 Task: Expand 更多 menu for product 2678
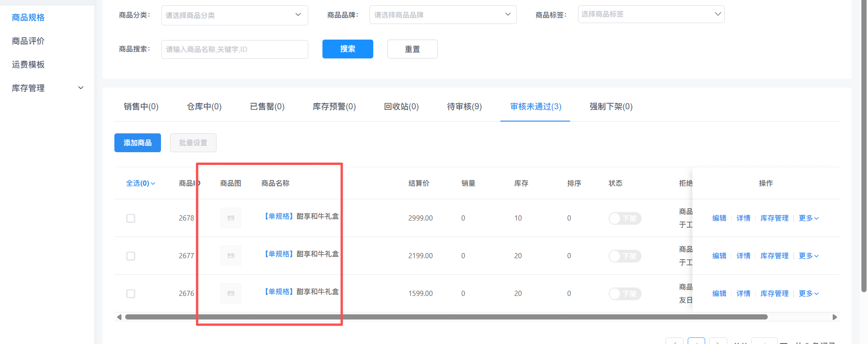tap(808, 218)
